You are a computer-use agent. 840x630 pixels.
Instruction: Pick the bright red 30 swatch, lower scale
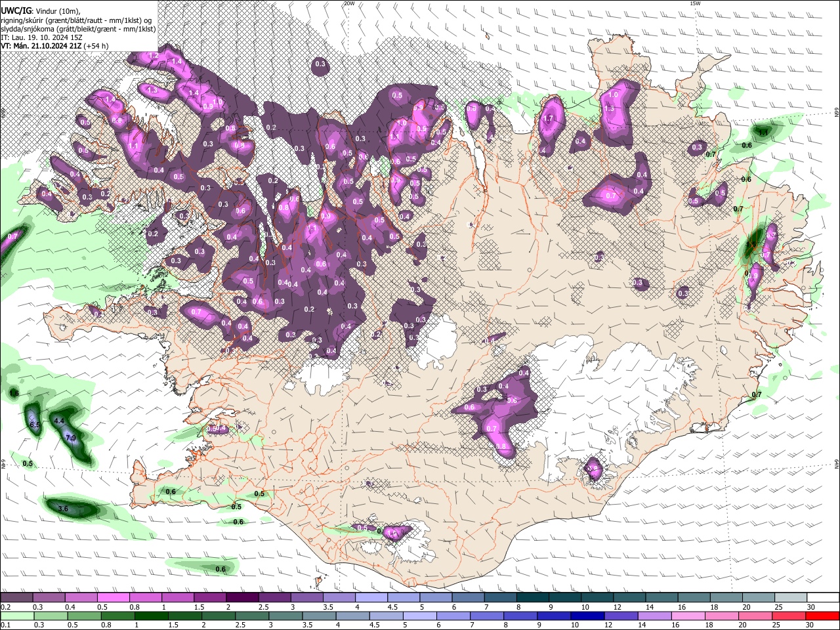point(822,616)
